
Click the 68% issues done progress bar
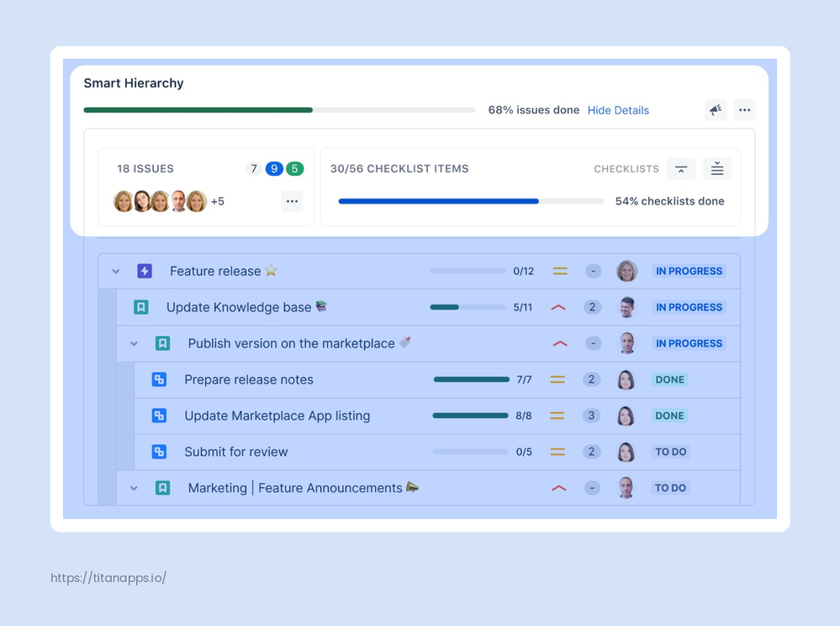point(280,110)
